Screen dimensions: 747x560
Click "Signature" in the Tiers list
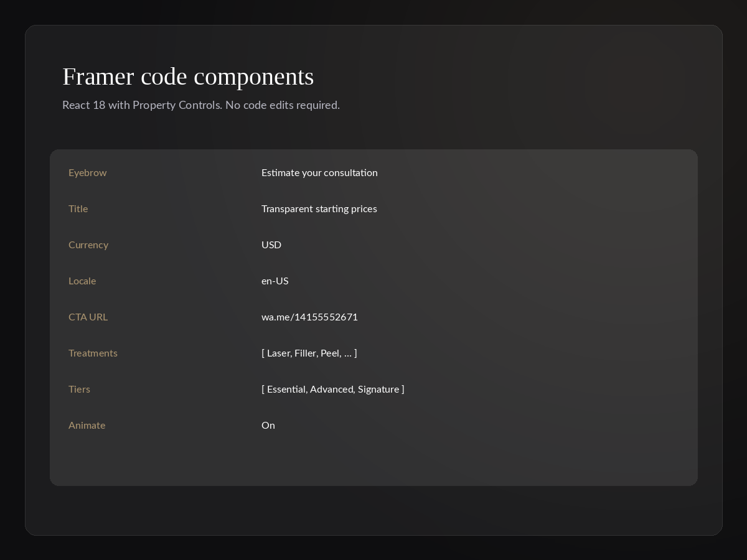pyautogui.click(x=378, y=390)
